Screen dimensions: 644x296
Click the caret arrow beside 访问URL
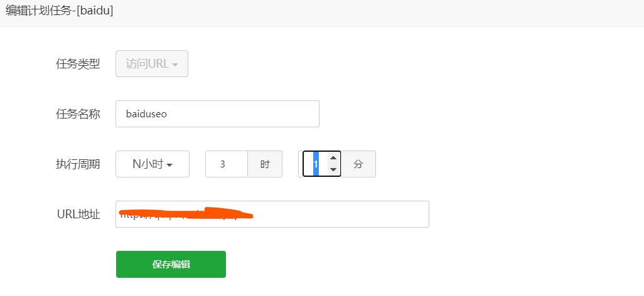point(175,65)
